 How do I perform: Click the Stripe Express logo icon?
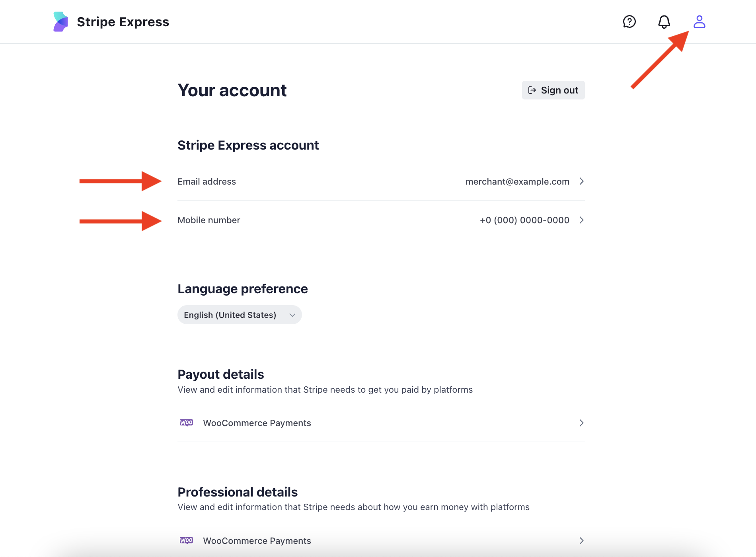click(60, 22)
